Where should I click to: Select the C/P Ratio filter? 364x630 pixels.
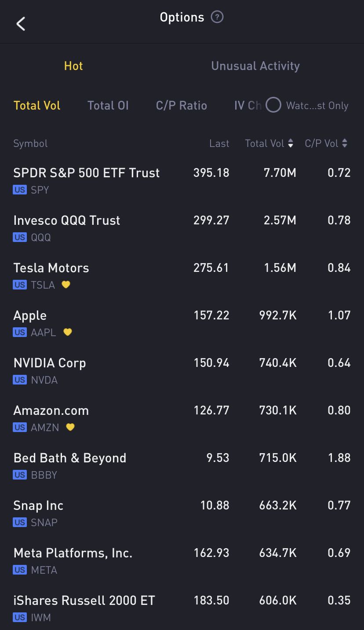point(181,106)
